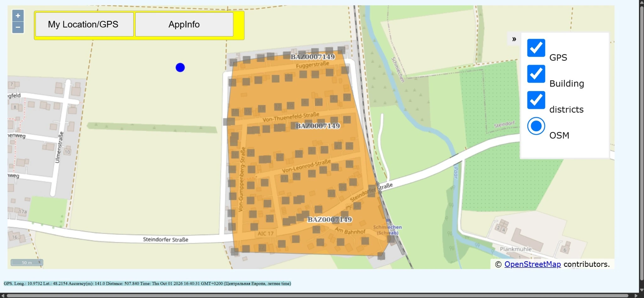644x298 pixels.
Task: Toggle the Building layer checkbox
Action: coord(536,74)
